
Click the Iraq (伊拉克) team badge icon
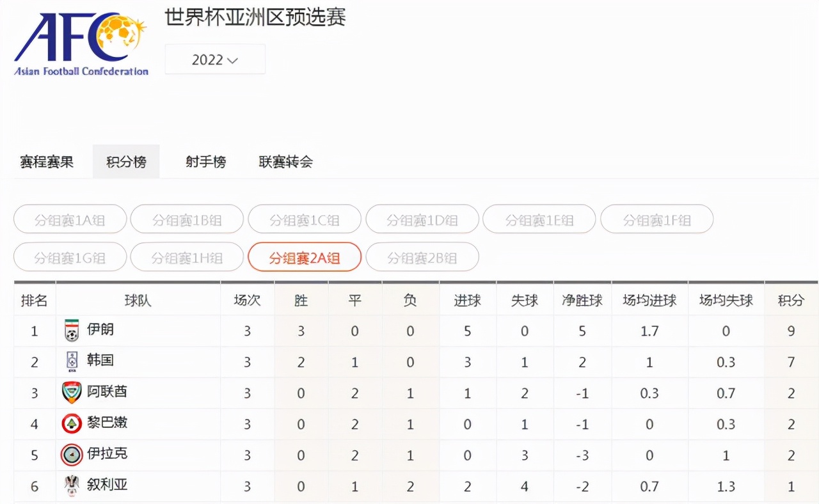tap(72, 454)
